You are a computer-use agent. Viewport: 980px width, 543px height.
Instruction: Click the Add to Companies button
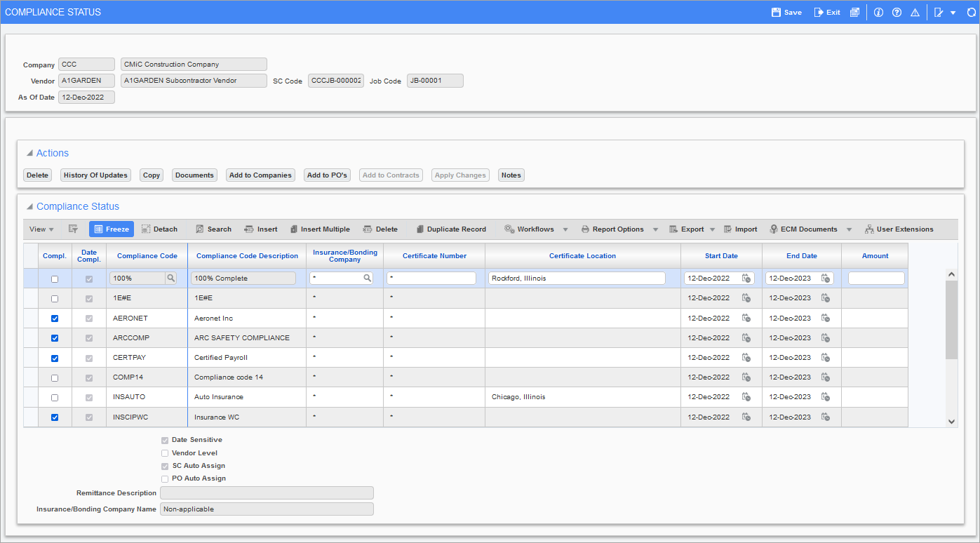click(260, 175)
